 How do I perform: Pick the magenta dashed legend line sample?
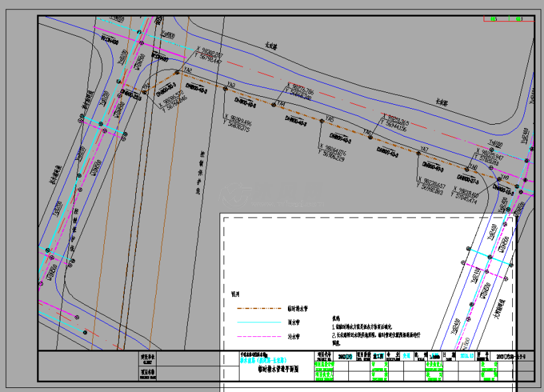(x=259, y=336)
